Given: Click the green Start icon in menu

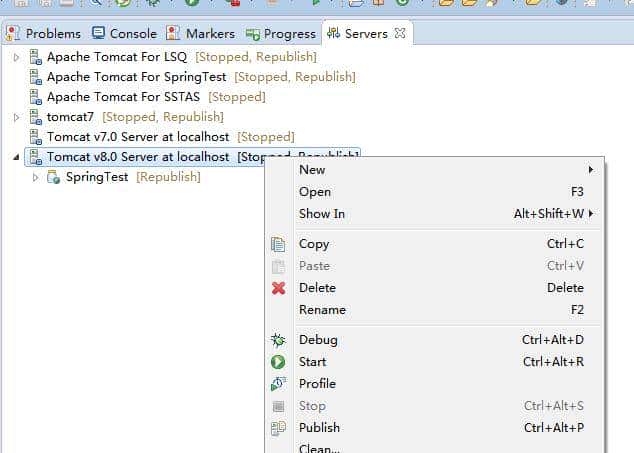Looking at the screenshot, I should point(279,362).
